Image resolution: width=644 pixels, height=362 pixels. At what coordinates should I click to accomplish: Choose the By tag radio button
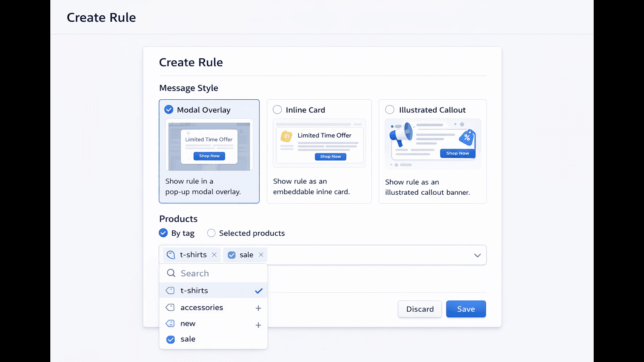coord(163,233)
